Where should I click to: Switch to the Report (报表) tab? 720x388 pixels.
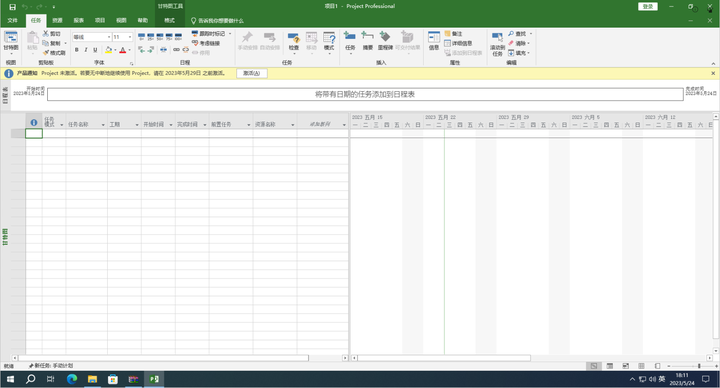coord(79,20)
